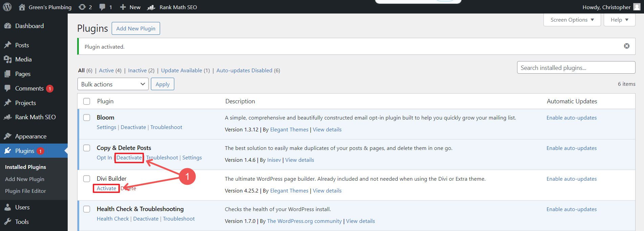This screenshot has height=231, width=644.
Task: Click the Media icon in sidebar
Action: click(7, 59)
